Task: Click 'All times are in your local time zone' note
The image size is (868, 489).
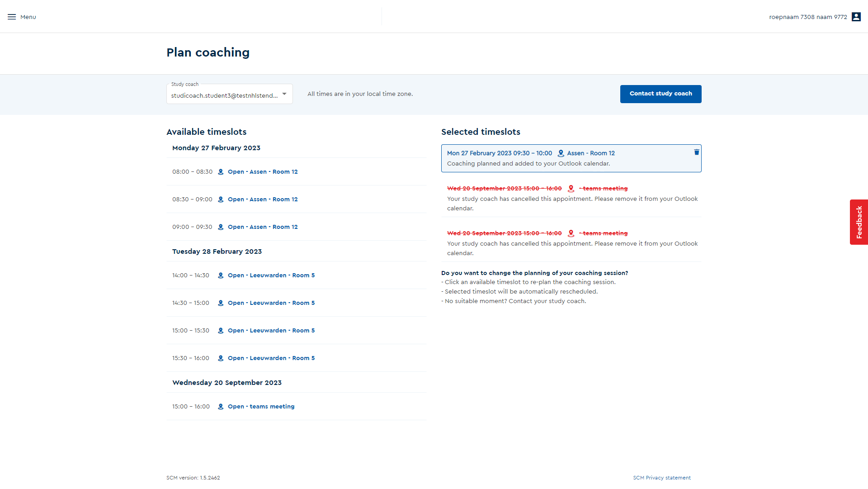Action: click(360, 94)
